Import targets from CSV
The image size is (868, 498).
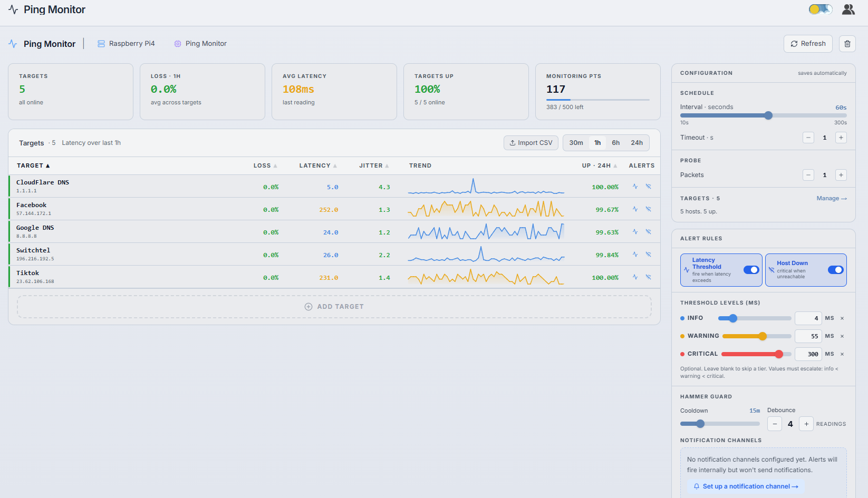pos(531,143)
